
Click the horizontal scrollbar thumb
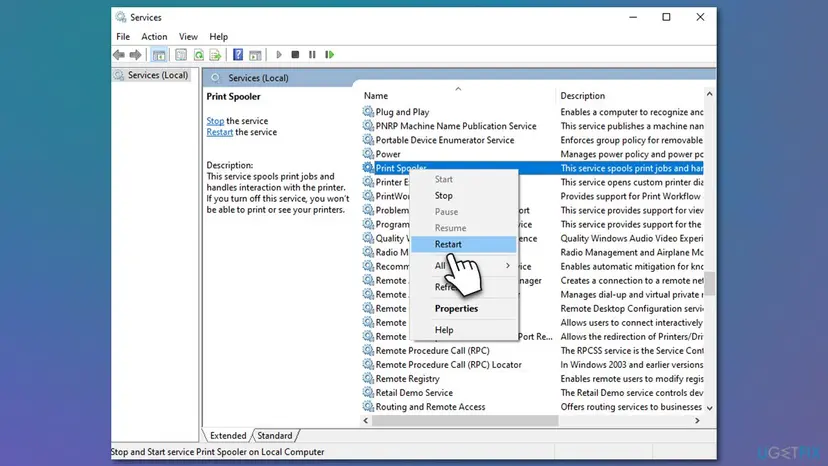(465, 421)
